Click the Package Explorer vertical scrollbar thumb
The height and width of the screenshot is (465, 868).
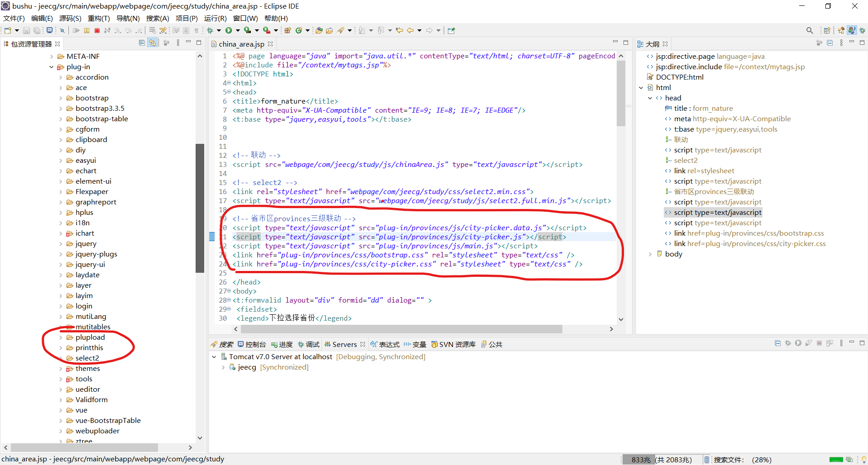[x=200, y=208]
